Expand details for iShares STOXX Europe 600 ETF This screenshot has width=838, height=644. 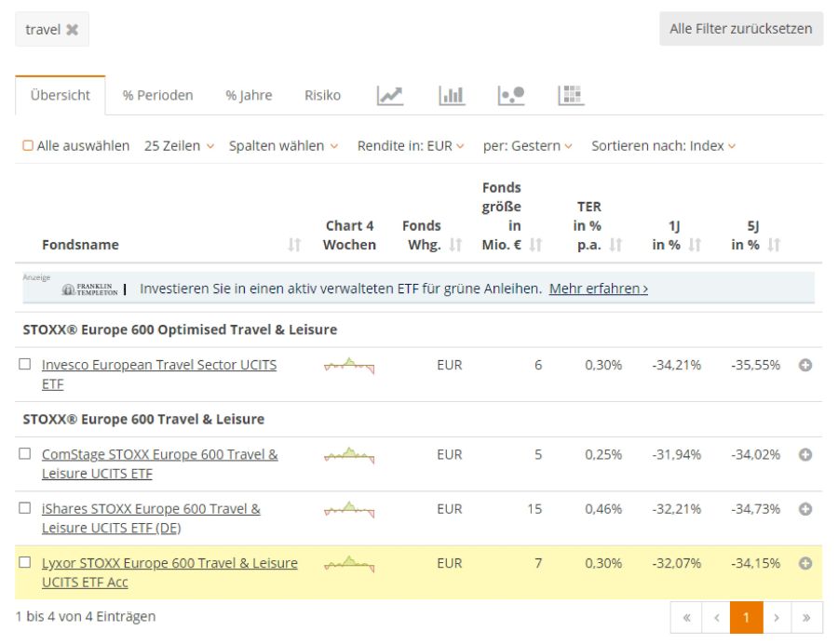click(805, 509)
